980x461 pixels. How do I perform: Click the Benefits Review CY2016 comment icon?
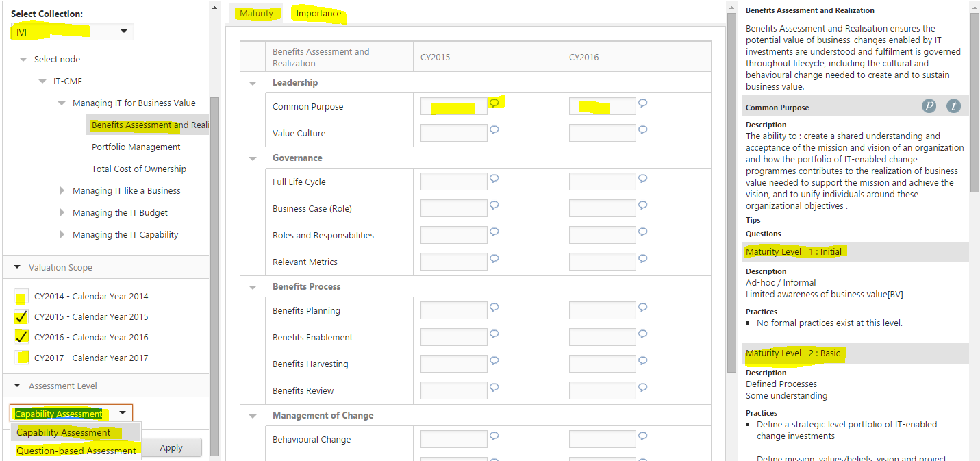pos(642,387)
